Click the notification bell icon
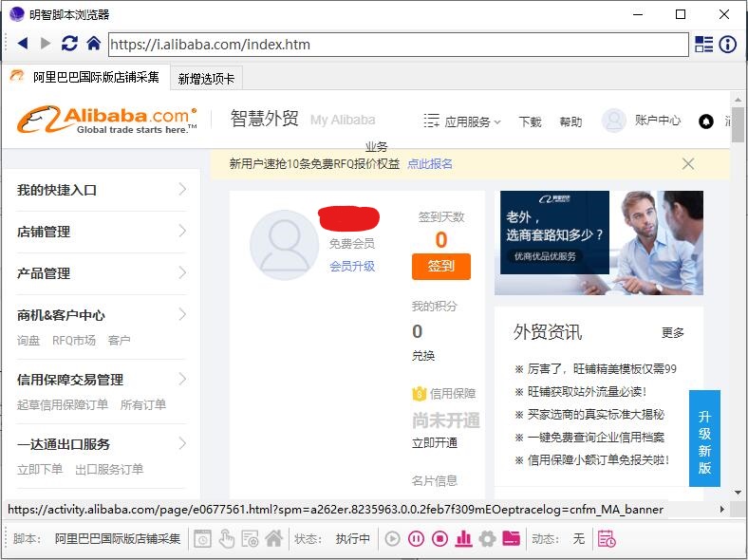 click(x=706, y=121)
